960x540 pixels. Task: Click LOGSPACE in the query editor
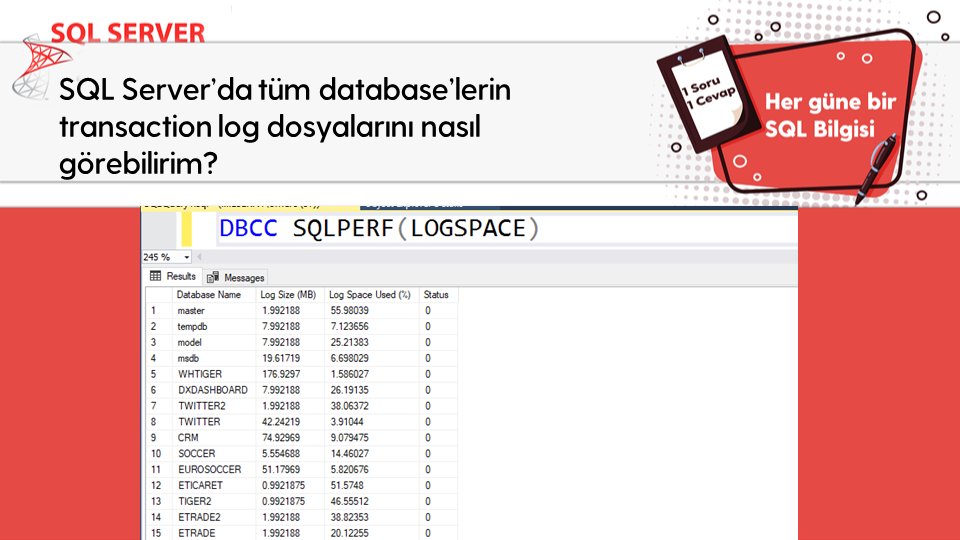[x=468, y=228]
